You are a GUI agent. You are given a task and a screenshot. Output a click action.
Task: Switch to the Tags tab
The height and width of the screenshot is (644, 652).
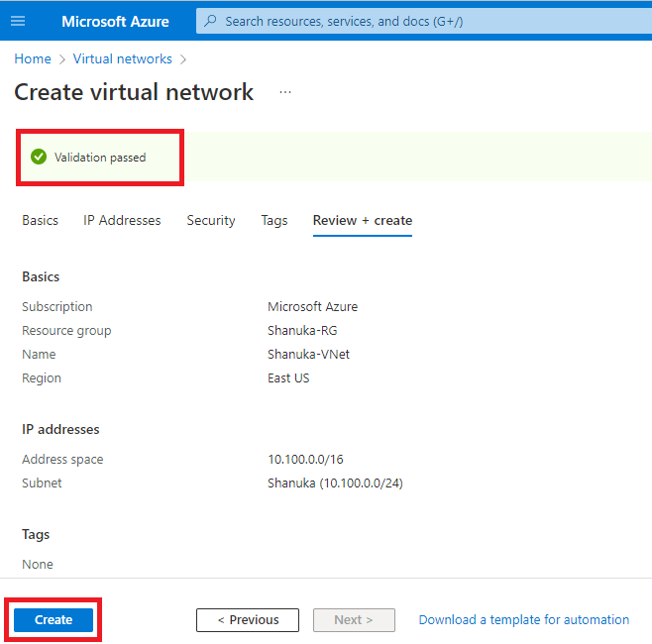click(x=274, y=220)
